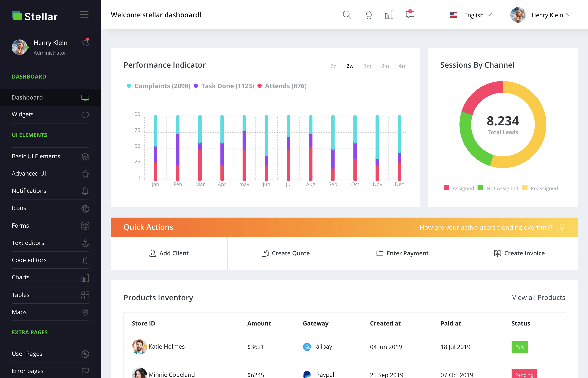The height and width of the screenshot is (378, 588).
Task: Expand Basic UI Elements in the sidebar
Action: click(36, 156)
